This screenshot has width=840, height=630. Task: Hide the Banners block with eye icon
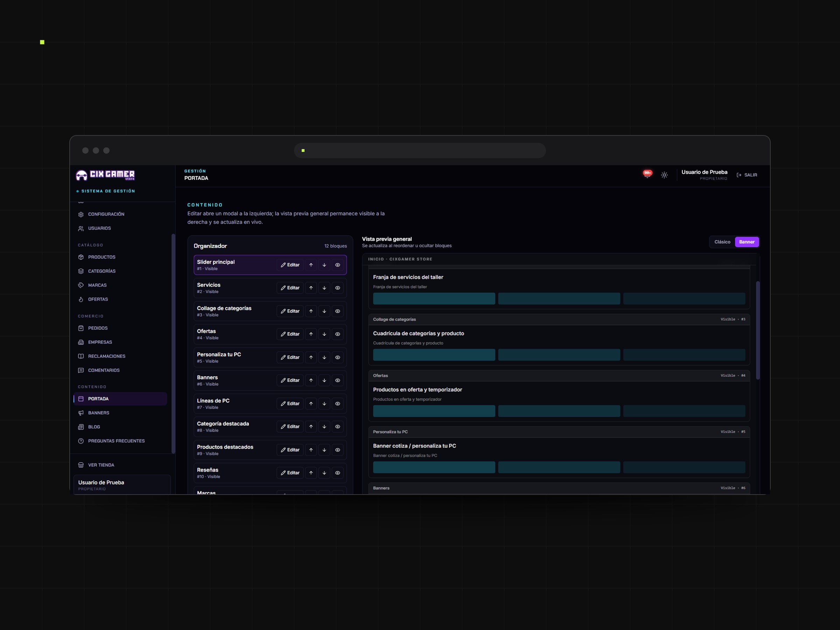(x=338, y=380)
